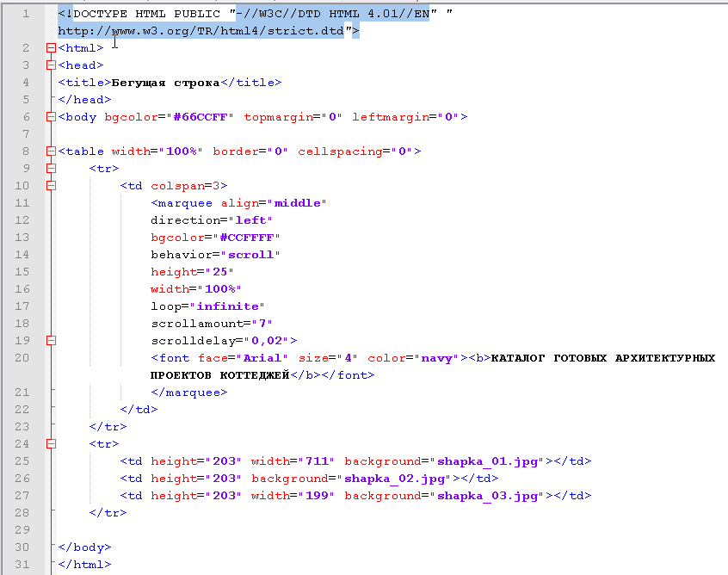
Task: Click the loop value infinite
Action: pyautogui.click(x=228, y=306)
